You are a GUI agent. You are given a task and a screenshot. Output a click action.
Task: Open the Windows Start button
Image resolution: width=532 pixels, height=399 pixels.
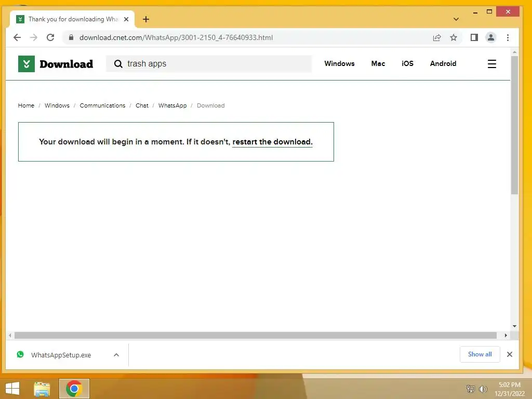[12, 389]
